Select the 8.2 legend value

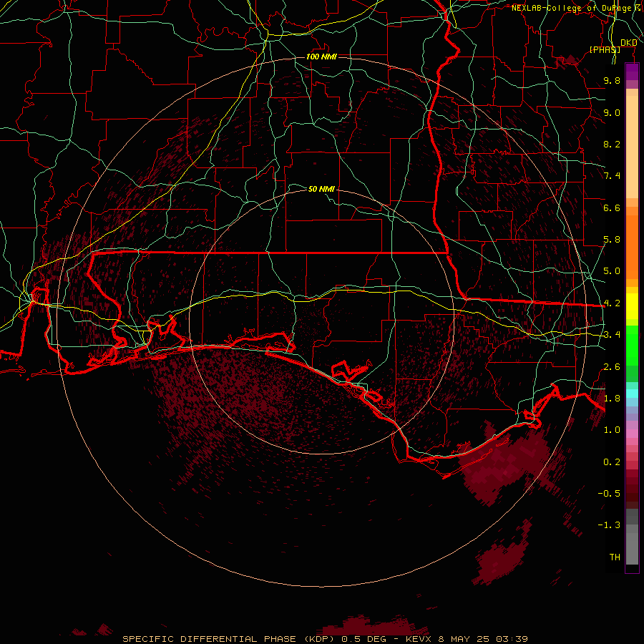(x=612, y=144)
